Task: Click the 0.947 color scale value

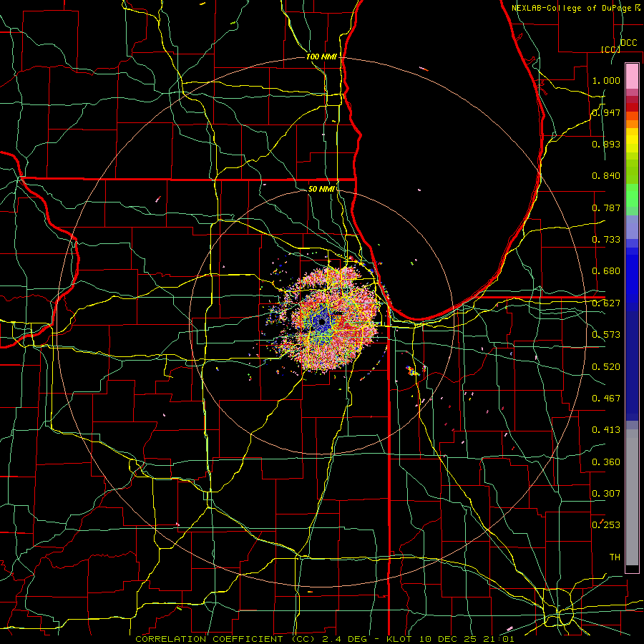Action: (606, 112)
